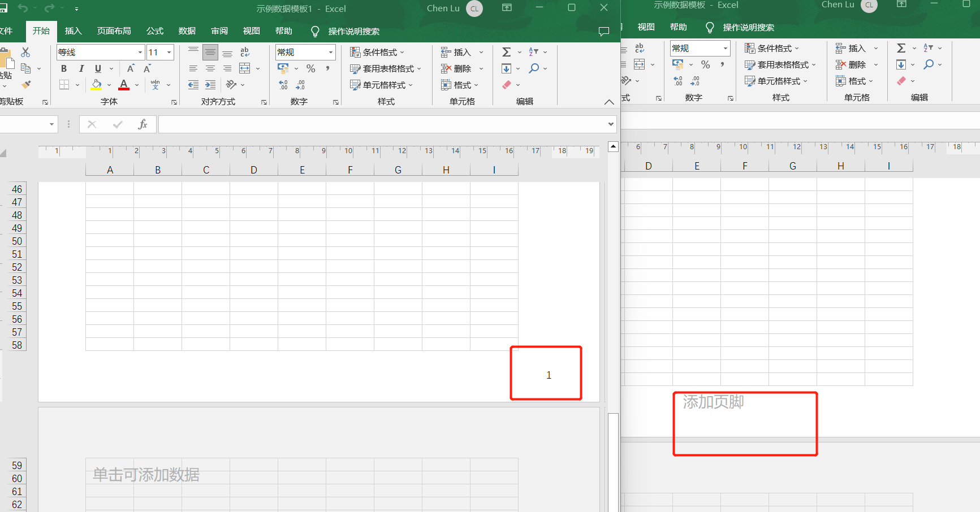Click the comma style icon

pos(327,68)
